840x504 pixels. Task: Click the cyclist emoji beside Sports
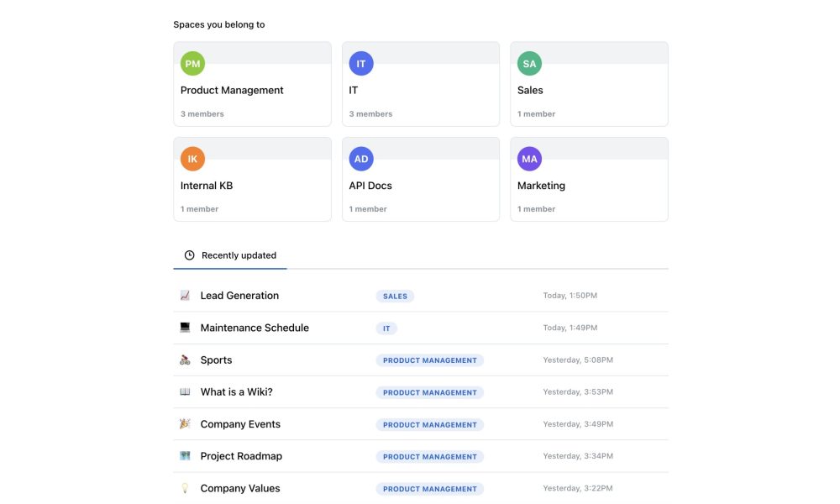click(185, 360)
